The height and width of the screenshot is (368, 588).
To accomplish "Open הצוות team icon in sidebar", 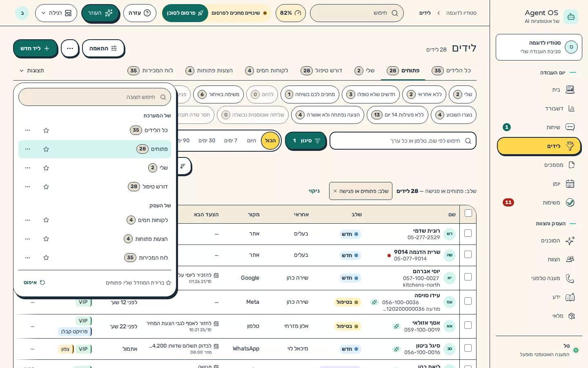I will point(570,259).
